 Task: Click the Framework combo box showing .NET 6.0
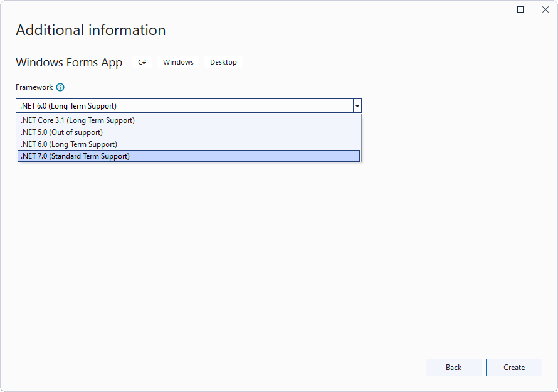pyautogui.click(x=189, y=106)
